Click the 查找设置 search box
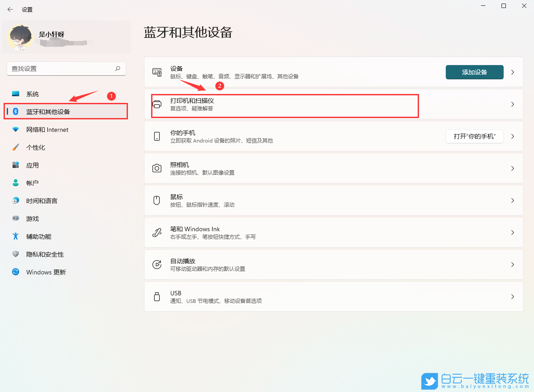This screenshot has height=392, width=534. point(66,69)
